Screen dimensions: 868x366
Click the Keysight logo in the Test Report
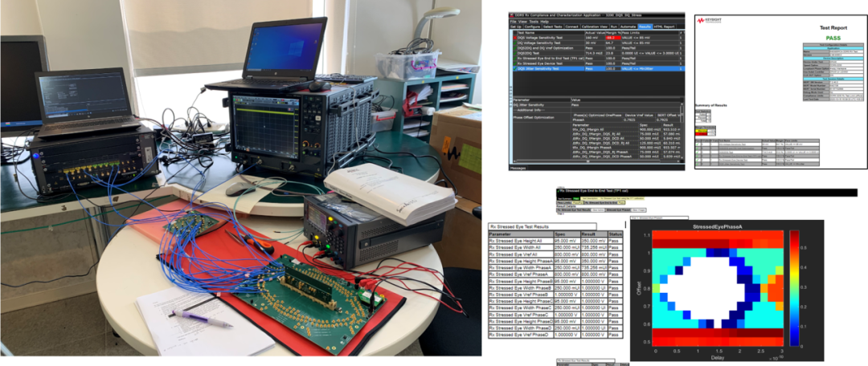click(x=709, y=21)
